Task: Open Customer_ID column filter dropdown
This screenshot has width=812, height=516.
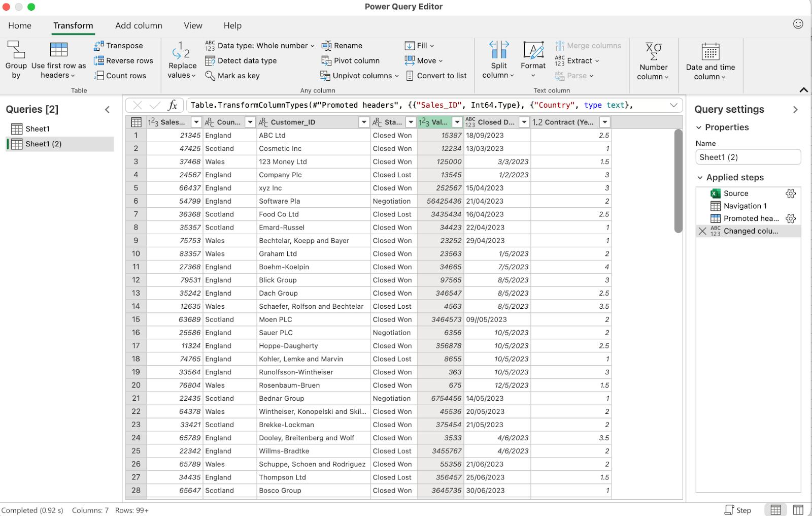Action: tap(363, 122)
